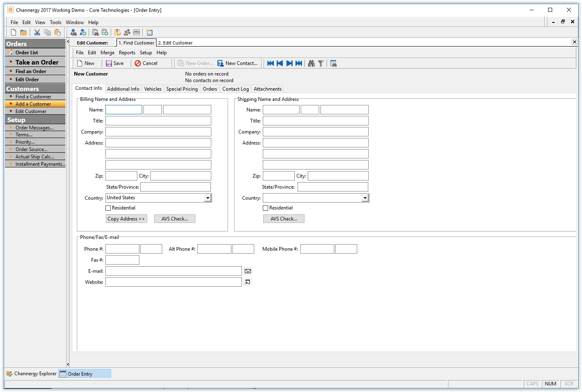The image size is (582, 392).
Task: Select Find a Customer in the sidebar
Action: click(x=33, y=97)
